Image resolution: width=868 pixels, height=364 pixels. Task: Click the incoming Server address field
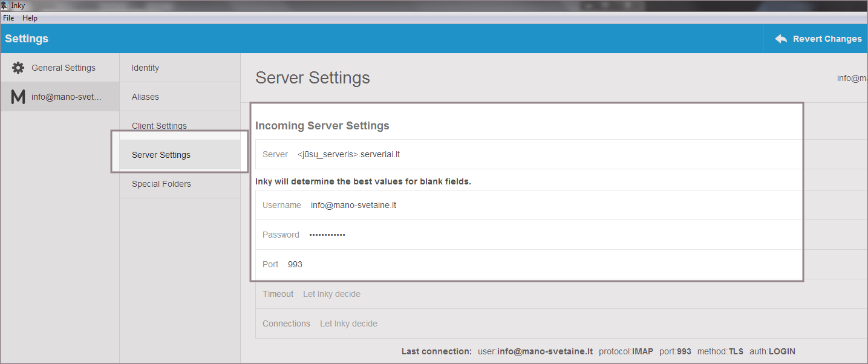point(484,154)
